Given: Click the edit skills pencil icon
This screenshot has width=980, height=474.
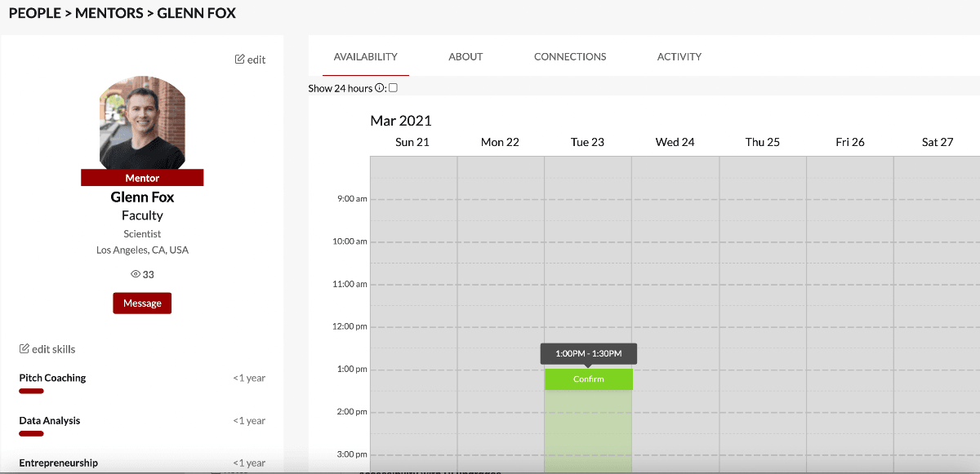Looking at the screenshot, I should click(x=24, y=349).
